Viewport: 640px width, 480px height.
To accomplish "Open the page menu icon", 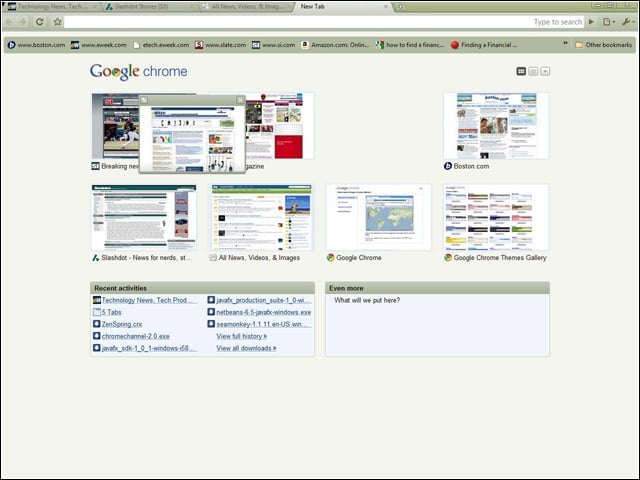I will pyautogui.click(x=609, y=22).
